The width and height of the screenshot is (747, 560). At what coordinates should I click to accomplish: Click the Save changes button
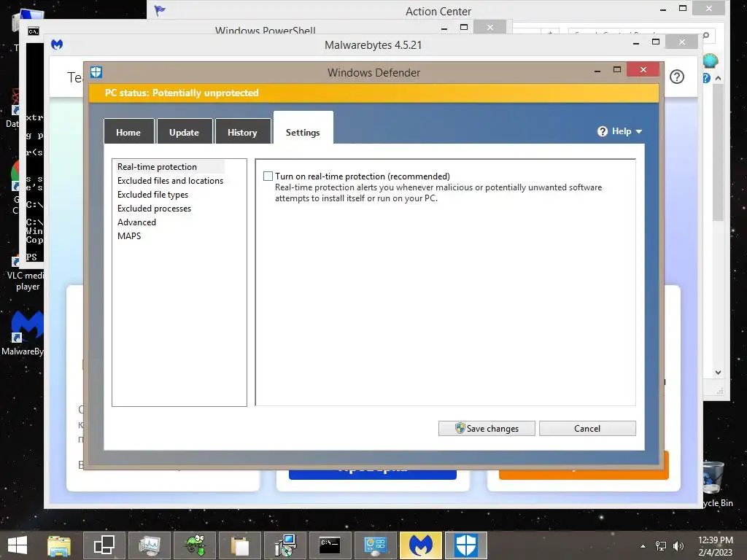487,428
